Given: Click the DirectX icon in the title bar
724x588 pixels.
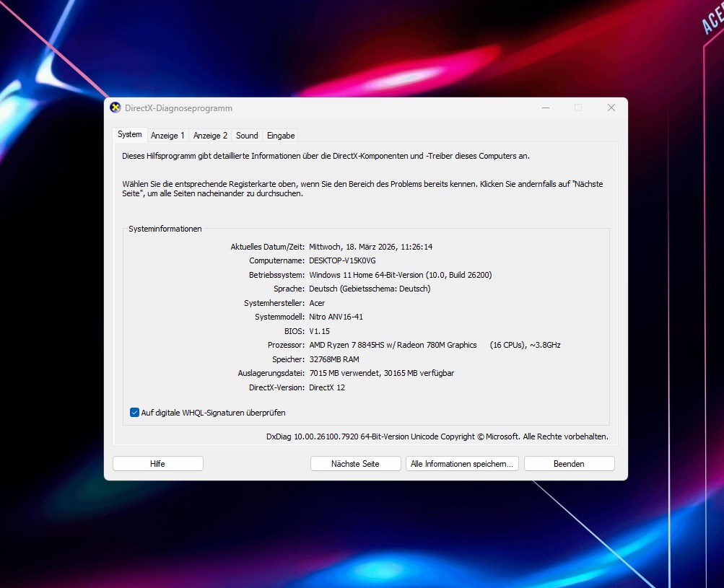Looking at the screenshot, I should (115, 108).
